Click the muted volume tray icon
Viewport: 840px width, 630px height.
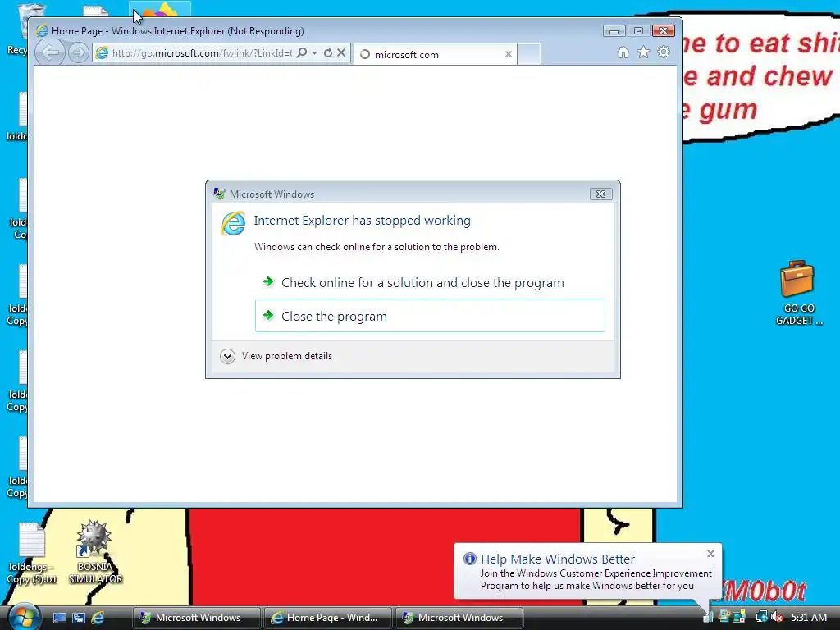click(x=777, y=617)
